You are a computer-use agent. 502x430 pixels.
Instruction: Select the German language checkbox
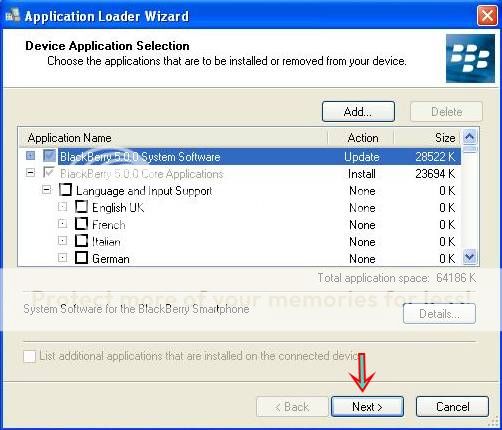[81, 258]
